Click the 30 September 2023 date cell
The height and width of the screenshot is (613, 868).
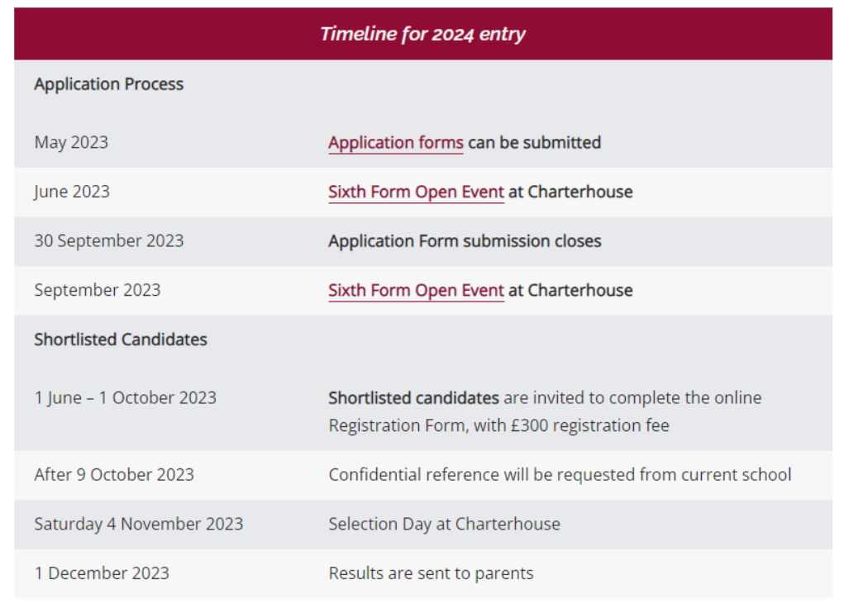(x=109, y=241)
